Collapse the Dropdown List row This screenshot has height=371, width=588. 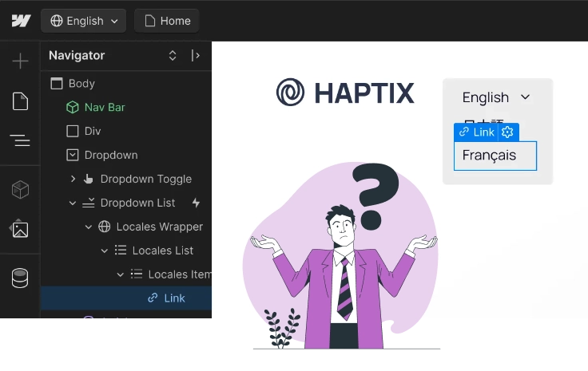[73, 203]
